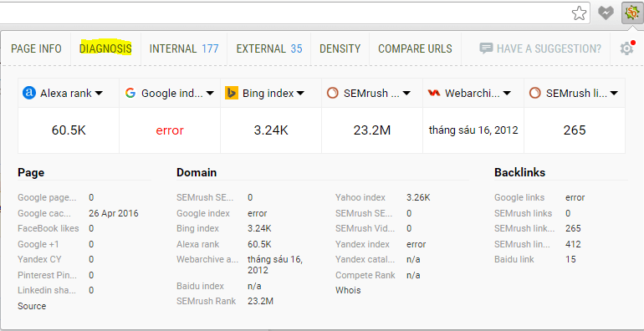Click the Google links label in Backlinks
The image size is (644, 331).
[x=519, y=197]
